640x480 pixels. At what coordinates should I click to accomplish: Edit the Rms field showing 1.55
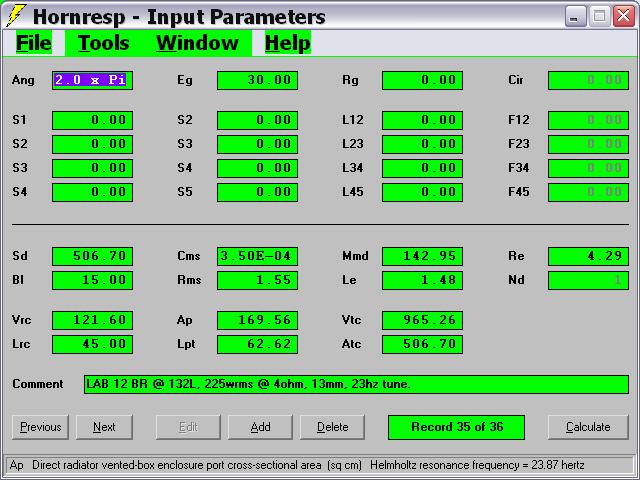(x=257, y=280)
